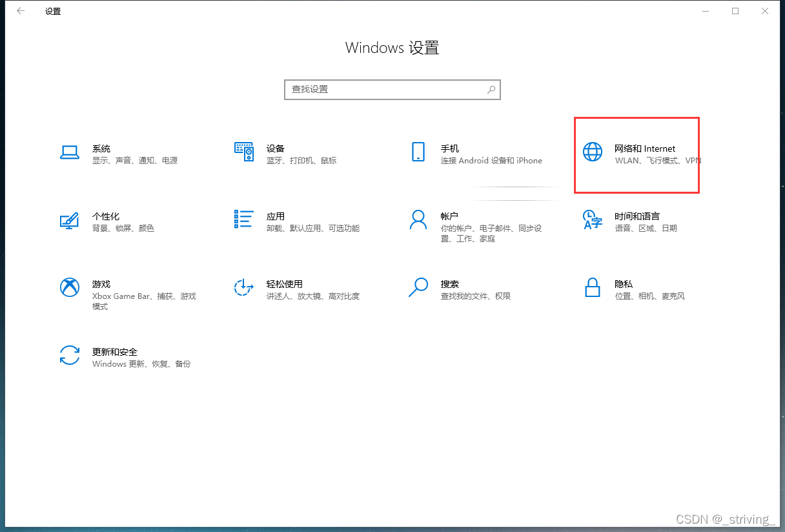This screenshot has width=785, height=532.
Task: Click the text Windows 更新、恢复、备份
Action: (x=141, y=364)
